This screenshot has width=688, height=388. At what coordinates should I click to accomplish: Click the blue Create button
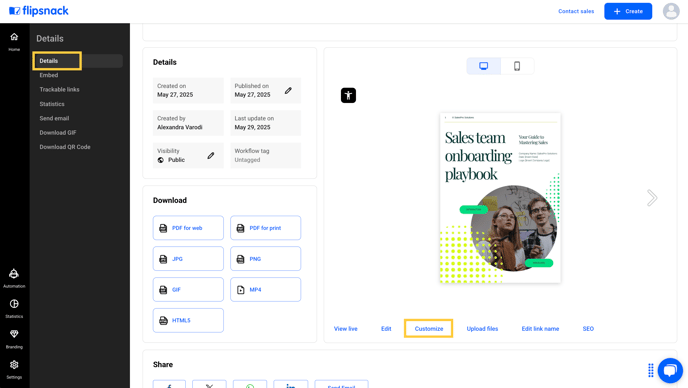click(628, 11)
